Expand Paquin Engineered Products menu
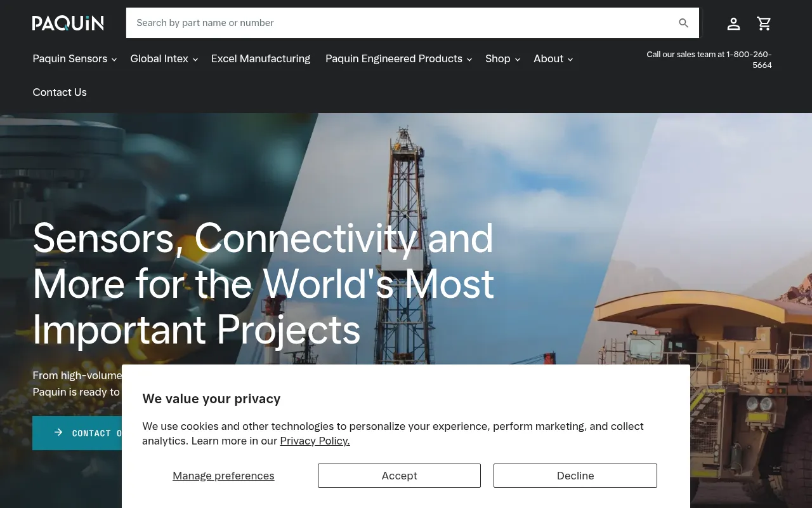 tap(398, 58)
